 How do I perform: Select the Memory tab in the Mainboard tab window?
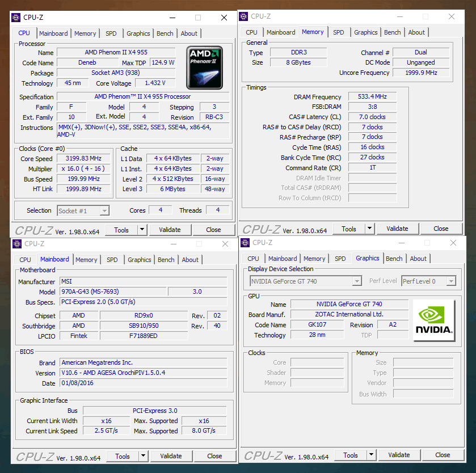pos(86,260)
